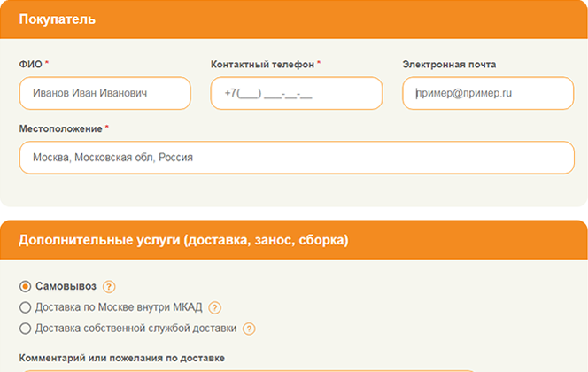Focus the Контактный телефон phone field
Viewport: 588px width, 372px height.
[296, 93]
